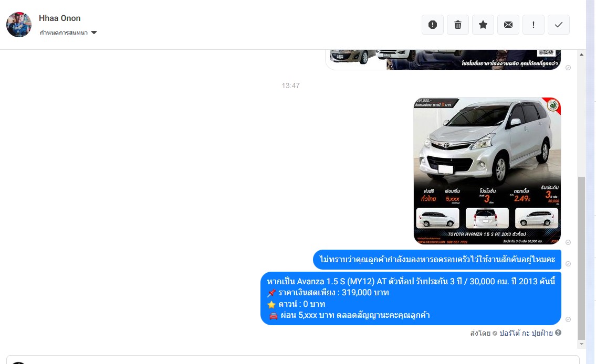This screenshot has height=364, width=596.
Task: Click delivered status icon beside Avanza price message
Action: pyautogui.click(x=568, y=319)
